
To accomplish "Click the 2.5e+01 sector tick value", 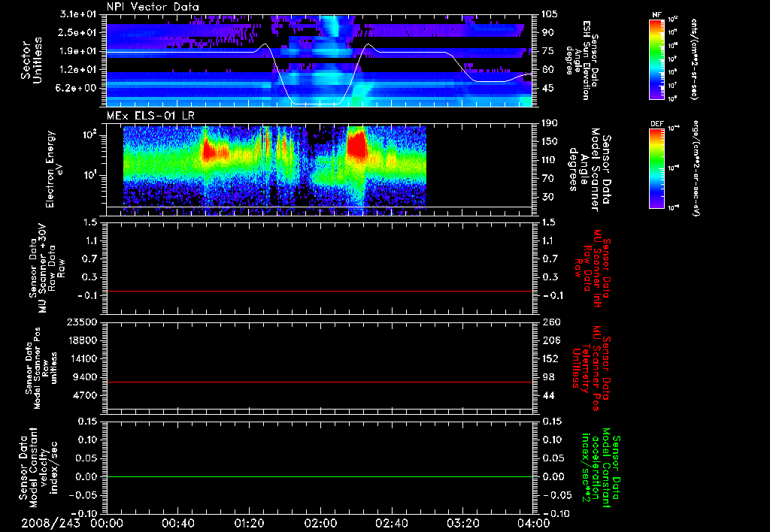I will pyautogui.click(x=79, y=32).
